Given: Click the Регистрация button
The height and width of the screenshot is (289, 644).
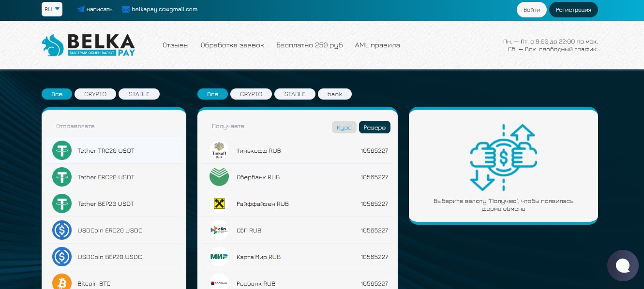Looking at the screenshot, I should [x=573, y=10].
